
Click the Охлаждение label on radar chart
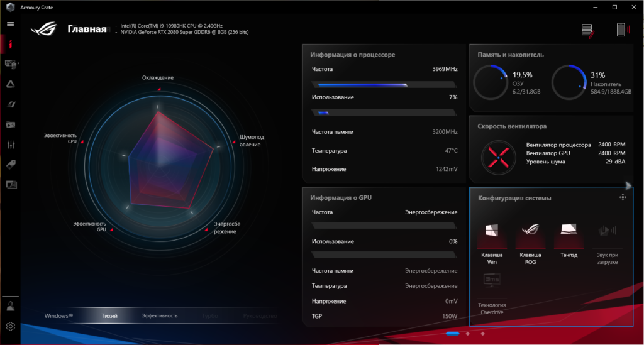158,77
